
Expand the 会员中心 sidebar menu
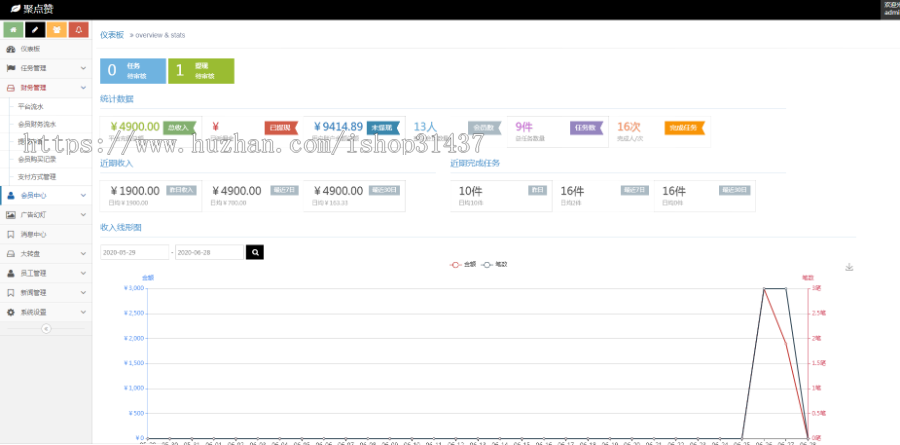[x=46, y=195]
